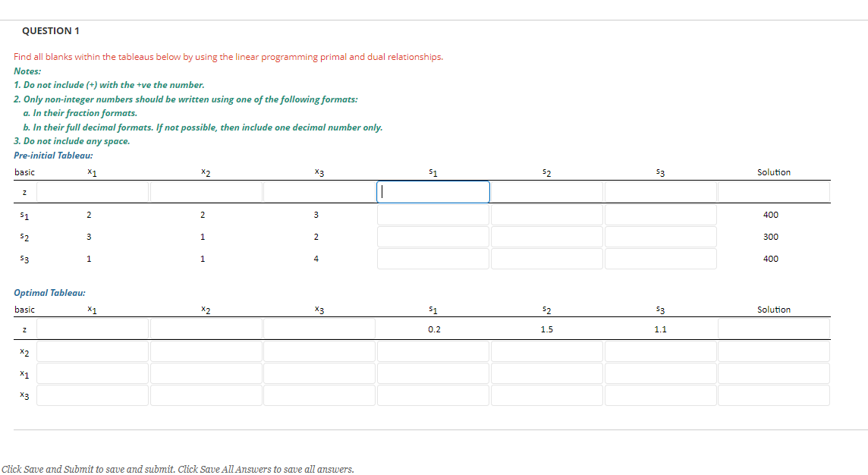Click the x1 row Solution blank, optimal tableau

point(773,373)
